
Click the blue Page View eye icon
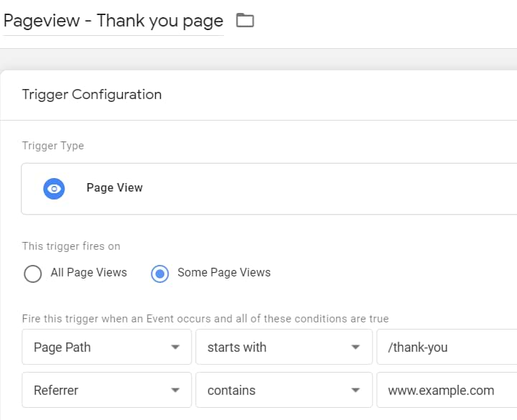pos(54,189)
